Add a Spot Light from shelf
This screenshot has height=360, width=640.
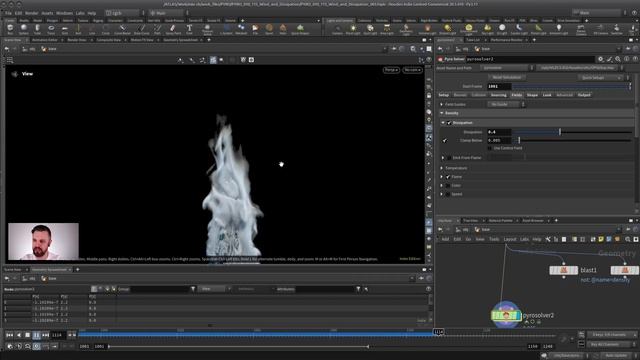click(x=370, y=29)
